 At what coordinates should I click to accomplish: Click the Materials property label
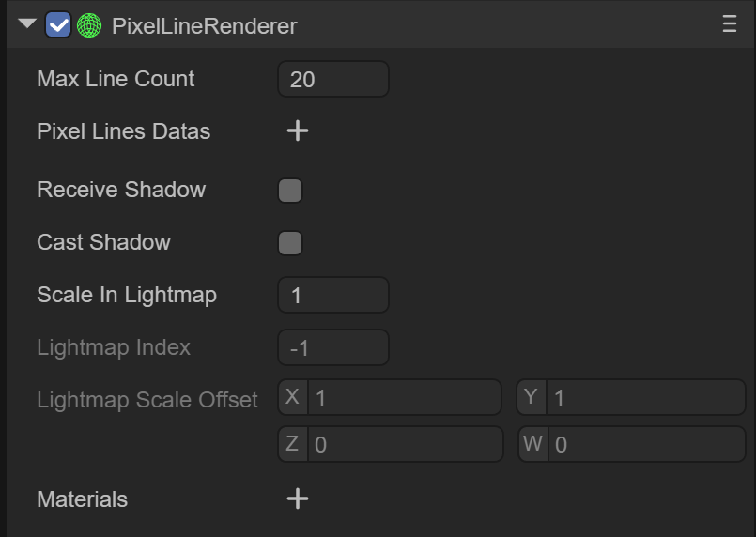(x=82, y=499)
